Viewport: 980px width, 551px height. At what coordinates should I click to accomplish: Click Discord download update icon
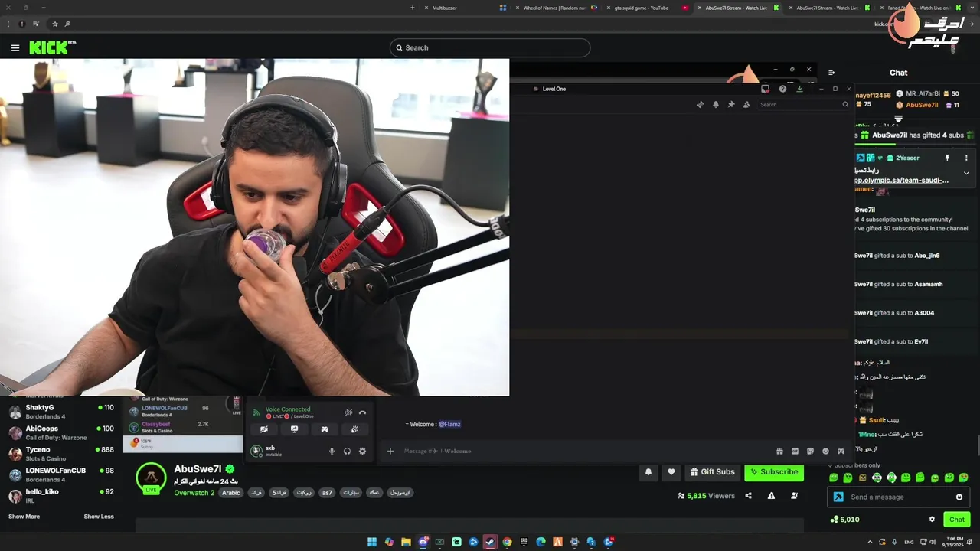point(799,89)
